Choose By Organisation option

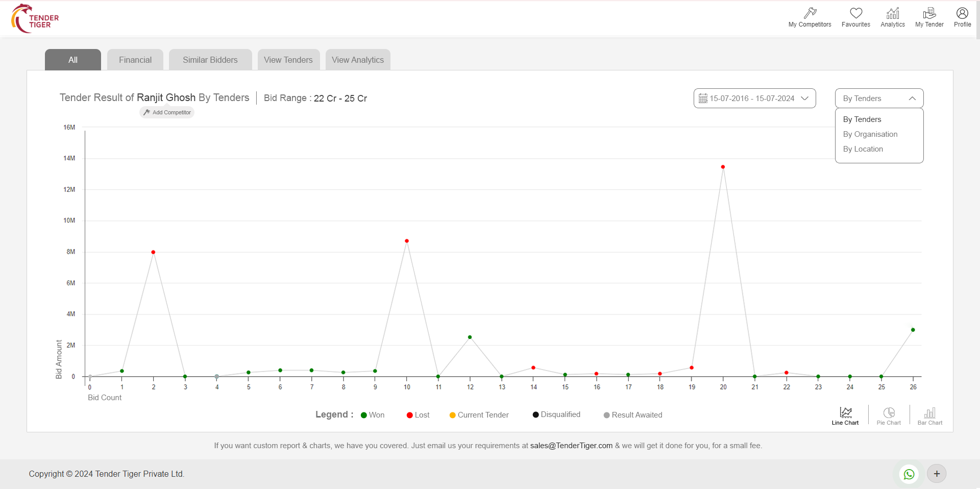coord(870,134)
